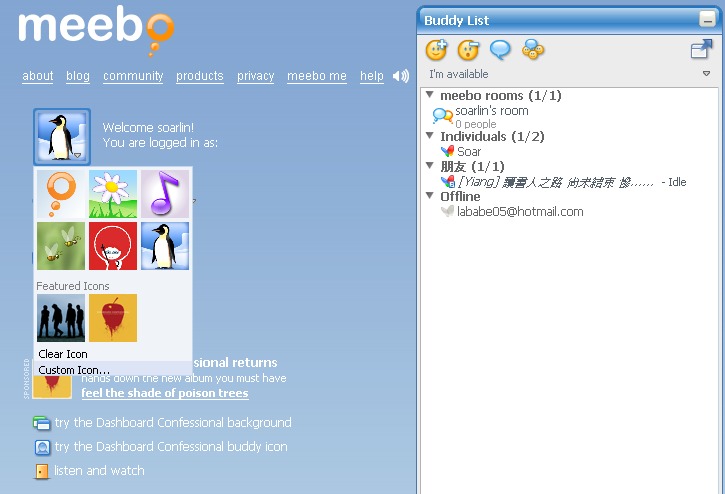The width and height of the screenshot is (725, 494).
Task: Click the "- Idle" status text
Action: pos(674,182)
